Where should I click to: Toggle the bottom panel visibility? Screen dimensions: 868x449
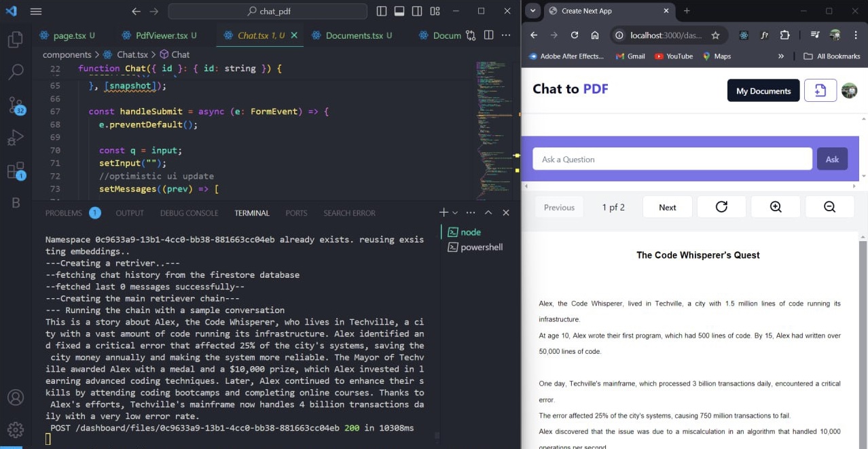[x=399, y=11]
